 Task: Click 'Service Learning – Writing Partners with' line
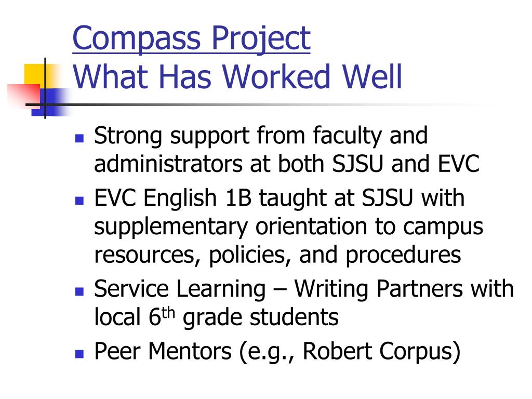pyautogui.click(x=303, y=290)
